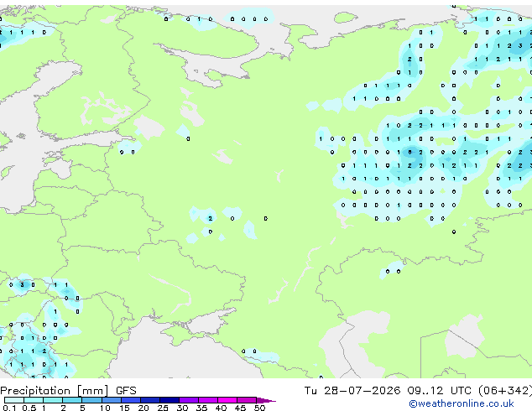Click the legend label '30'

182,408
